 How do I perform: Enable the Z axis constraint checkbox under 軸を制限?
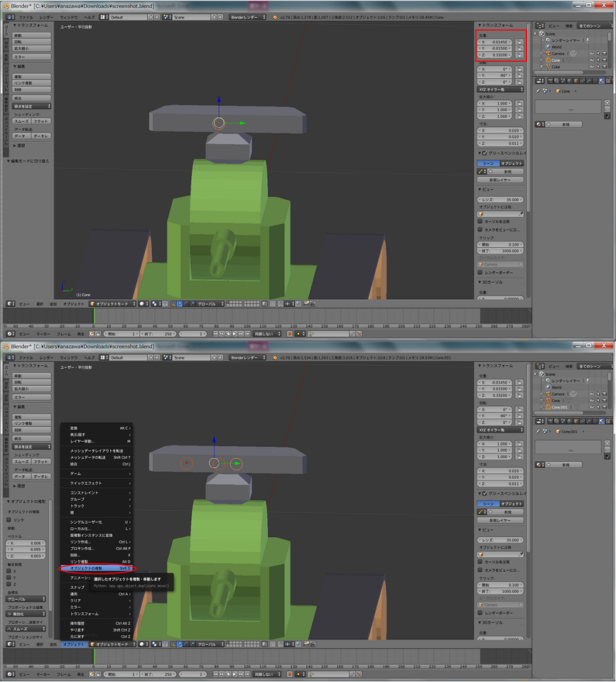[x=9, y=584]
